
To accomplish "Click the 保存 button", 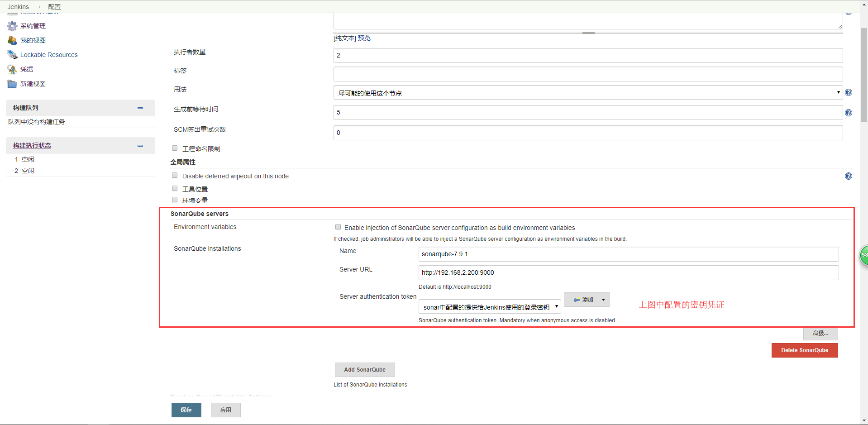I will 186,410.
